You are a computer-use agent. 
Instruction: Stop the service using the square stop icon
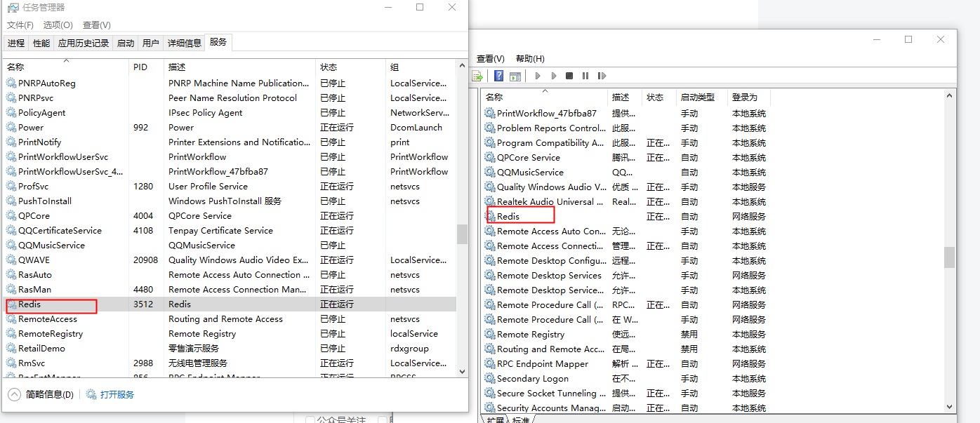[569, 76]
